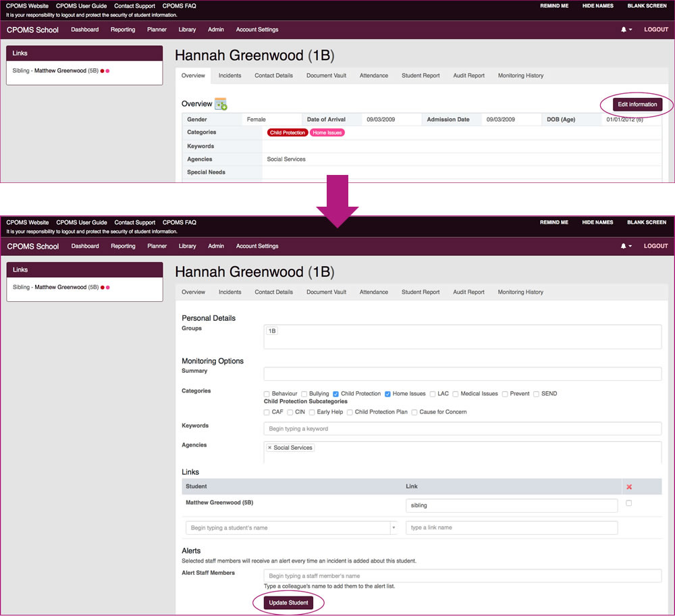Screen dimensions: 675x616
Task: Enable the Bullying category checkbox
Action: pos(304,394)
